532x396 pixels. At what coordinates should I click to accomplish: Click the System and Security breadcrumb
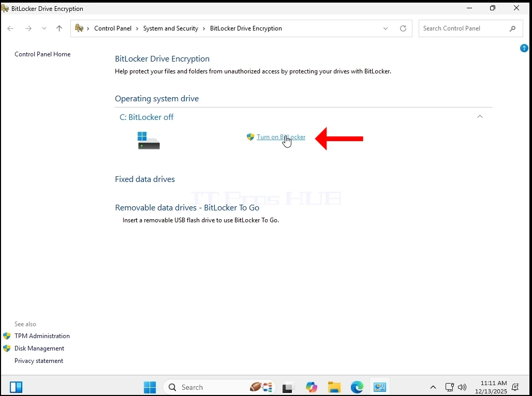point(171,28)
